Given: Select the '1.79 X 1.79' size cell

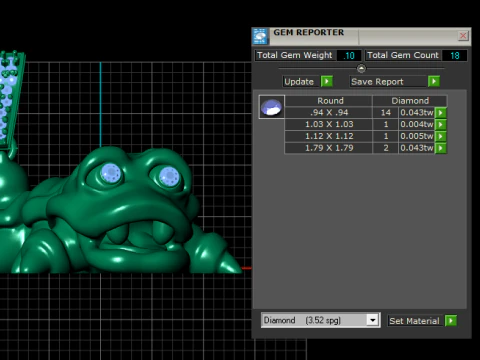Looking at the screenshot, I should click(329, 148).
